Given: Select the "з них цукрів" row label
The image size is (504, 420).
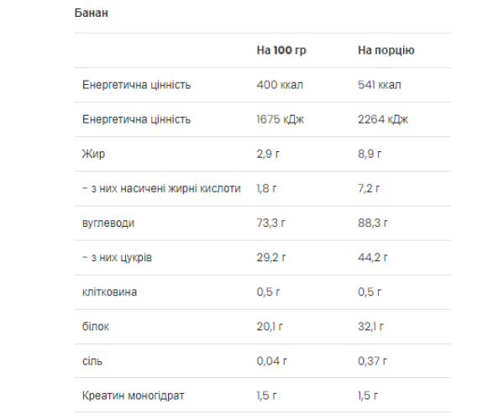Looking at the screenshot, I should 118,258.
